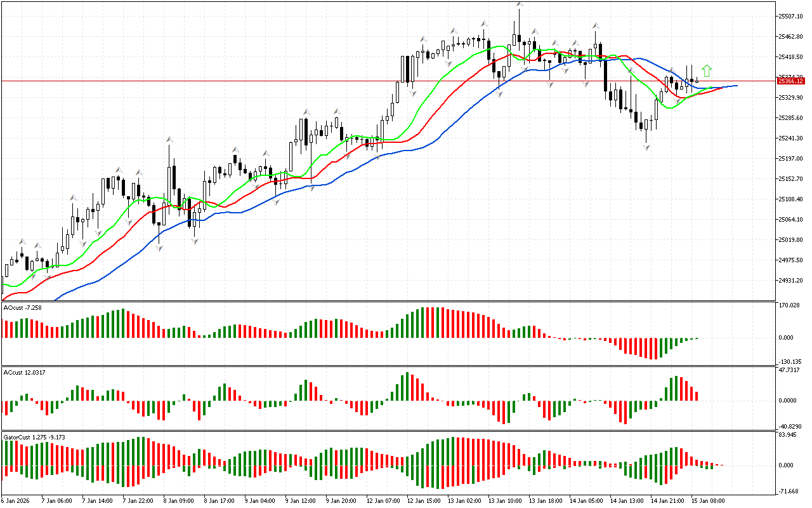The width and height of the screenshot is (812, 508).
Task: Click the deepest red bar in the AOcust histogram
Action: click(x=652, y=349)
